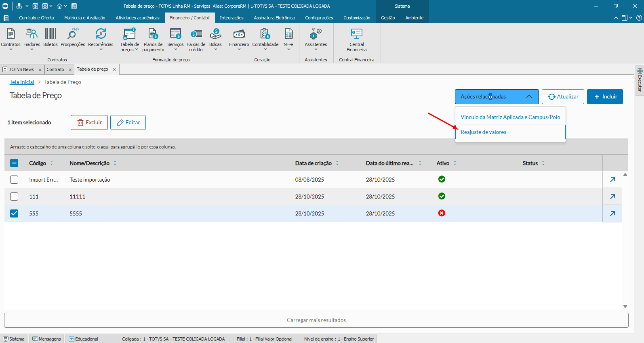Image resolution: width=644 pixels, height=343 pixels.
Task: Open the Bolsas ribbon icon
Action: [x=215, y=34]
